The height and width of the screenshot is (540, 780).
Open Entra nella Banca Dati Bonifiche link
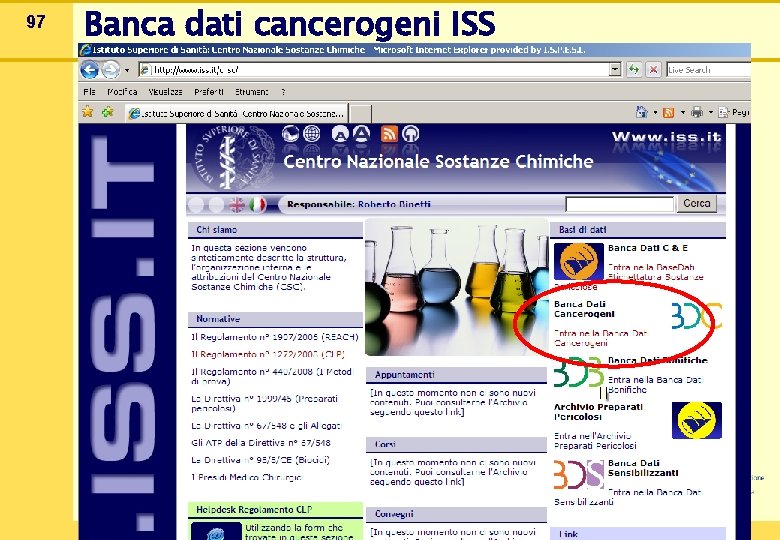tap(655, 385)
